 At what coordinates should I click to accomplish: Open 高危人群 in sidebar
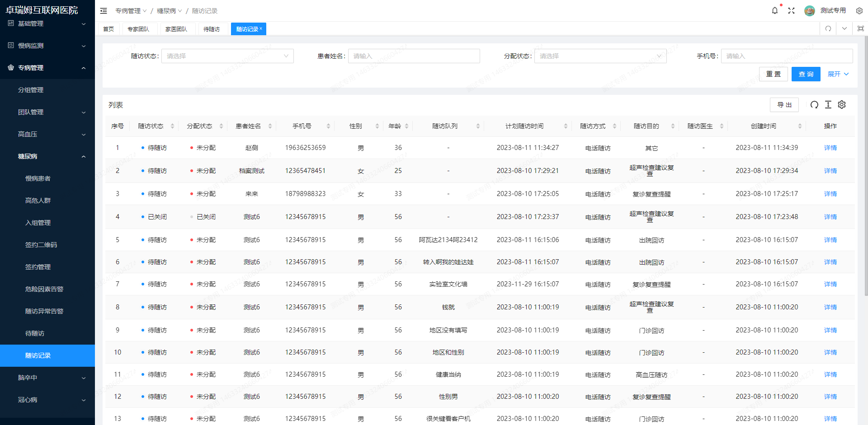tap(47, 201)
